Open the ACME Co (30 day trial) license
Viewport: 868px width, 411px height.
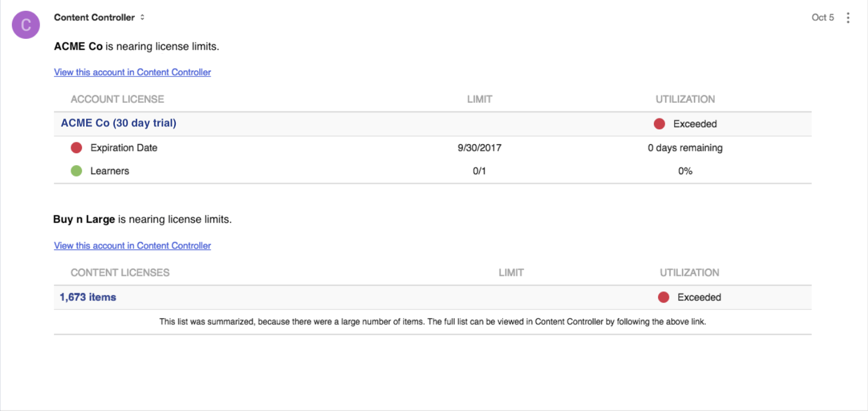[118, 123]
